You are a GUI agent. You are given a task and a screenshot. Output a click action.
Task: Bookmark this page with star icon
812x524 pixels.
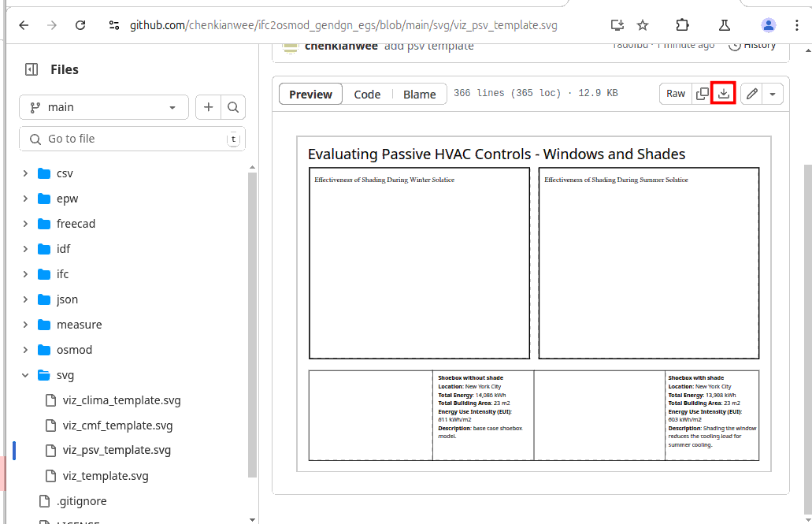pos(643,25)
